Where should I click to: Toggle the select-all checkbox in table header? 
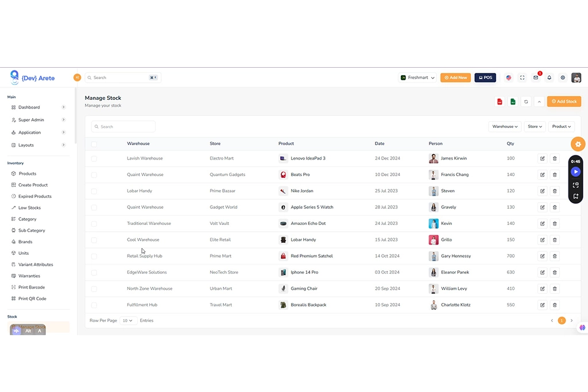(94, 144)
